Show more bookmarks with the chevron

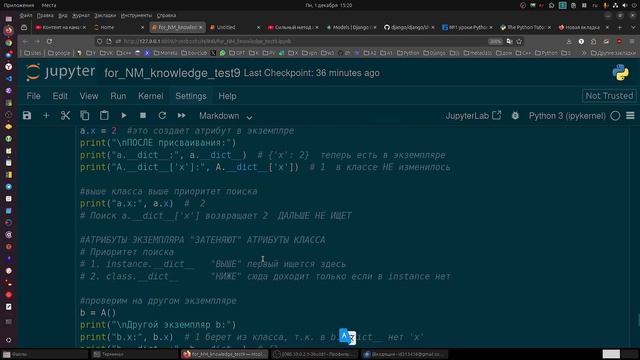coord(584,53)
